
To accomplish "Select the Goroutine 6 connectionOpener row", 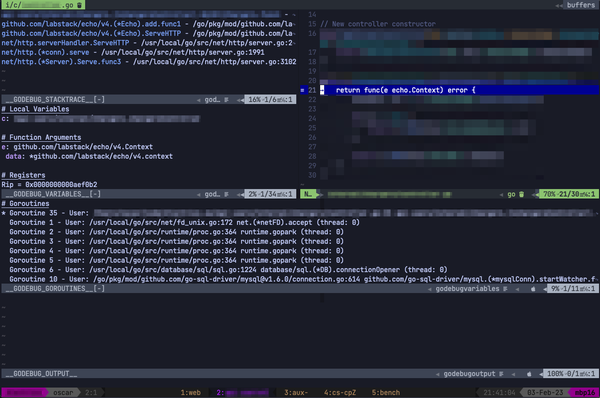I will click(228, 270).
